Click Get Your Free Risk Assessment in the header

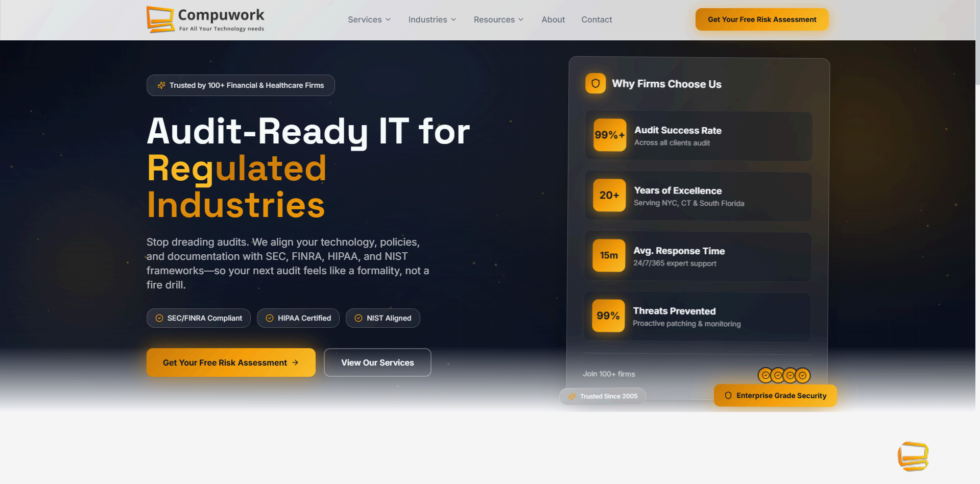point(761,19)
